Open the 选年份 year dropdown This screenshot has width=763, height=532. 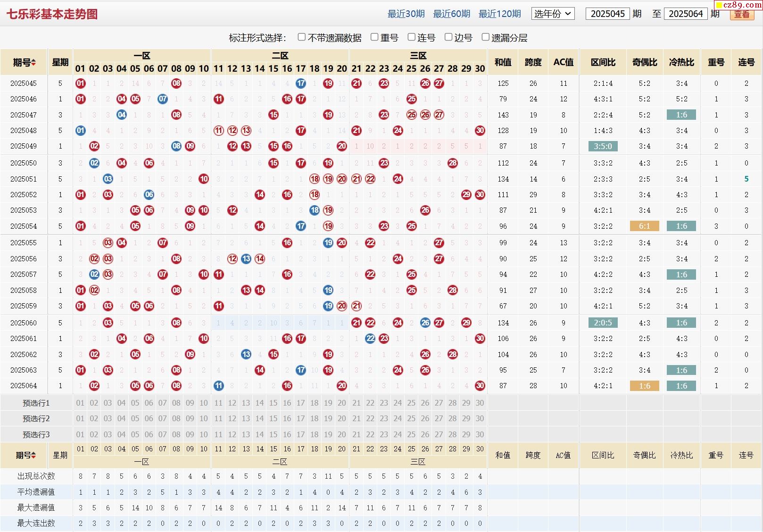(553, 14)
